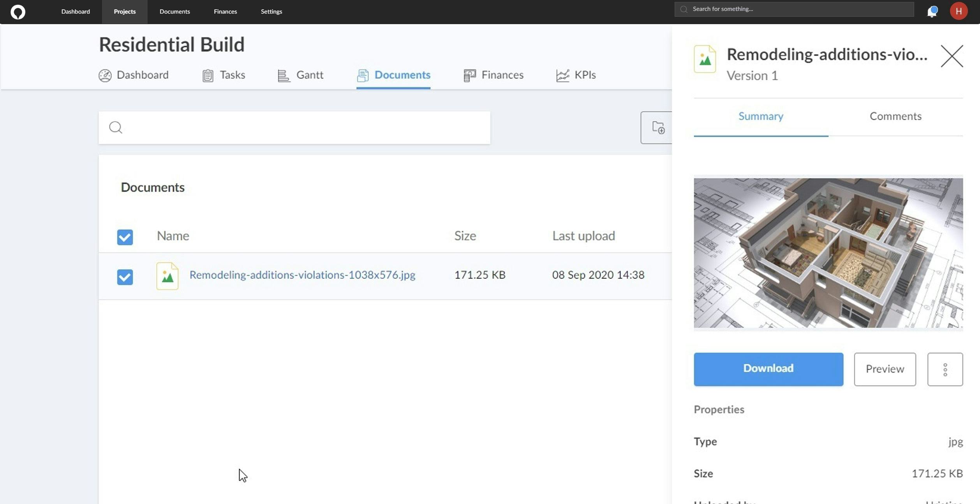Close the document details panel
Image resolution: width=980 pixels, height=504 pixels.
(x=952, y=56)
